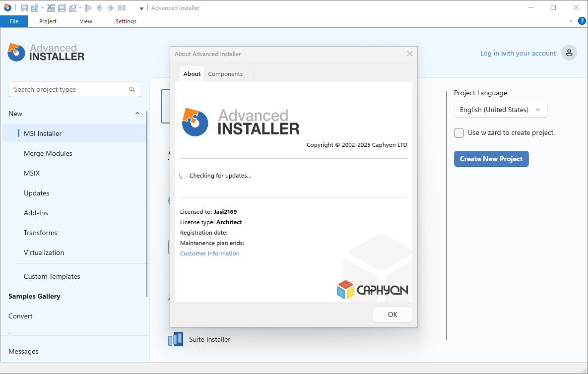The height and width of the screenshot is (374, 588).
Task: Open the View ribbon tab
Action: [x=86, y=21]
